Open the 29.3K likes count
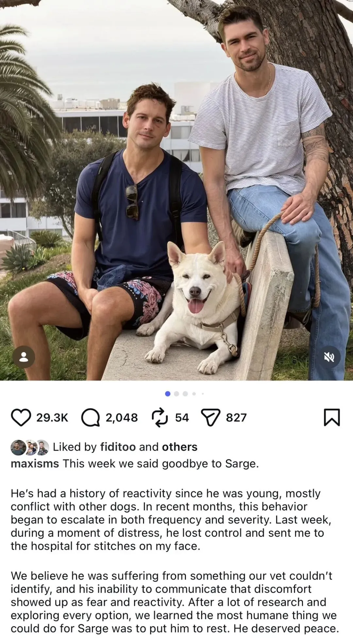 52,418
